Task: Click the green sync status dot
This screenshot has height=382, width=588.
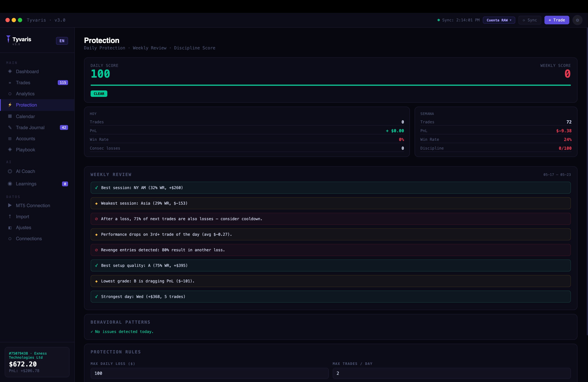Action: (438, 20)
